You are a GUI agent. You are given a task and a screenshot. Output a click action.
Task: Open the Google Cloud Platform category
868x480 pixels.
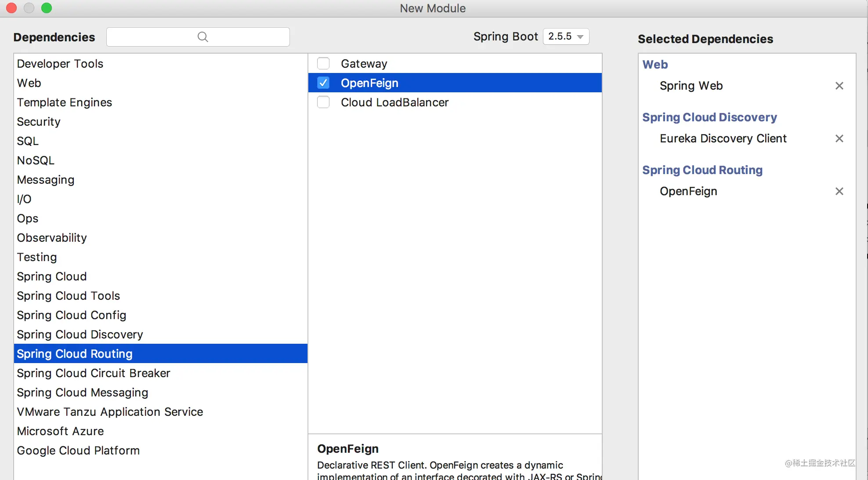pos(161,451)
